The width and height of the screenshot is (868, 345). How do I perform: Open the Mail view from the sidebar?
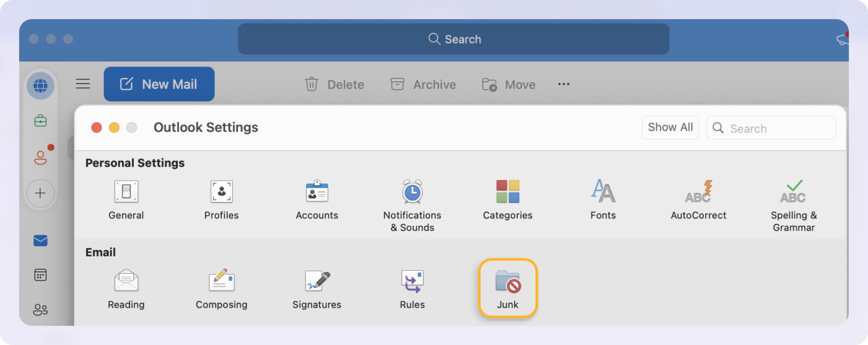(x=41, y=241)
